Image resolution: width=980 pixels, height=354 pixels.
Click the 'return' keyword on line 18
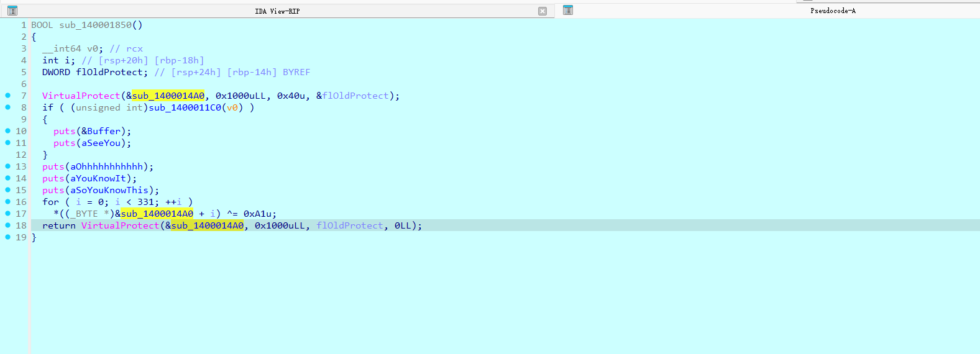coord(59,225)
